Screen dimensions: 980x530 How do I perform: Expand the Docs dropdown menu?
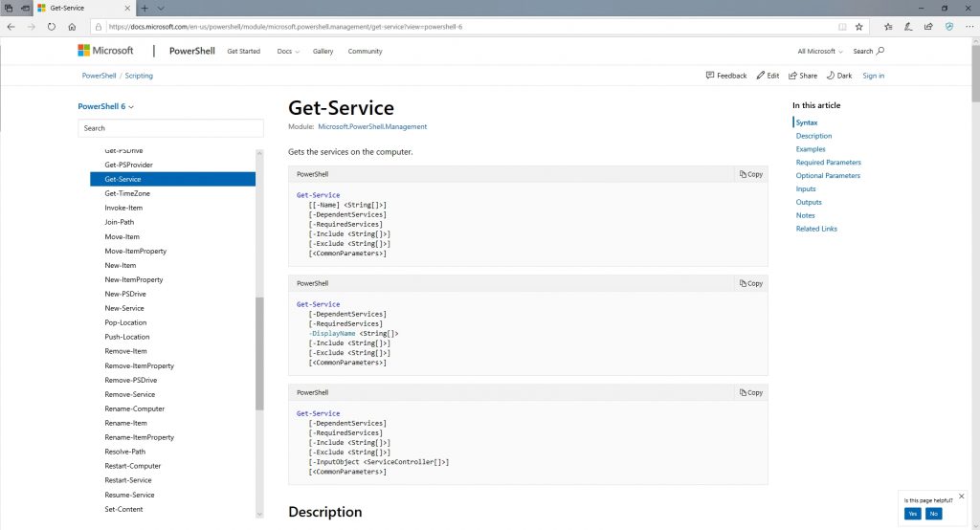[x=288, y=52]
